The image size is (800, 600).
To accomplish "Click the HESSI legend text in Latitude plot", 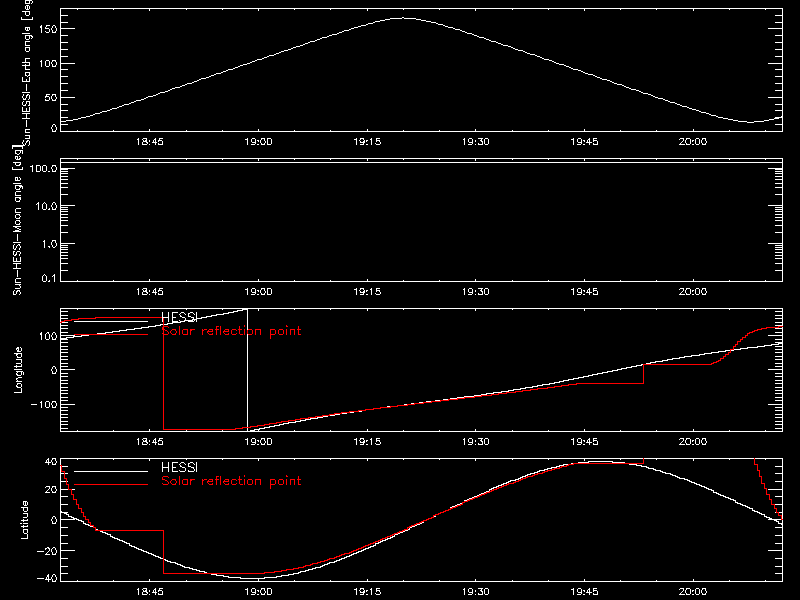I will [x=179, y=467].
